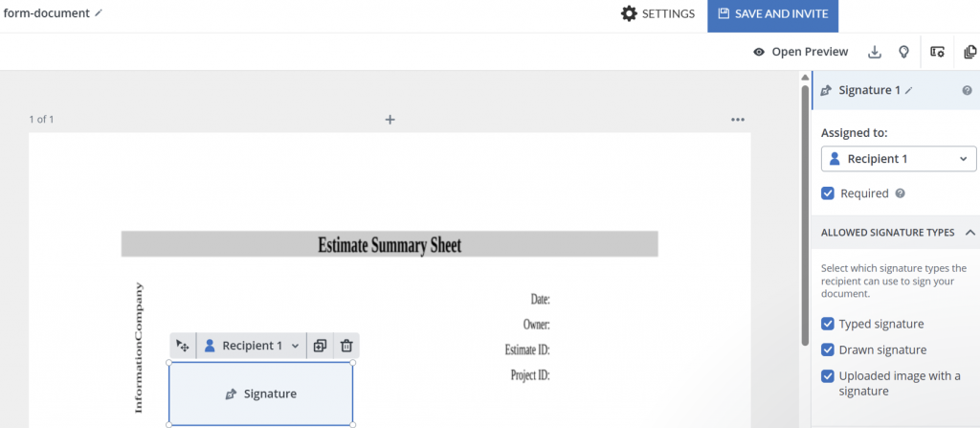Click the Estimate Summary Sheet heading
Screen dimensions: 980x428
[x=390, y=245]
